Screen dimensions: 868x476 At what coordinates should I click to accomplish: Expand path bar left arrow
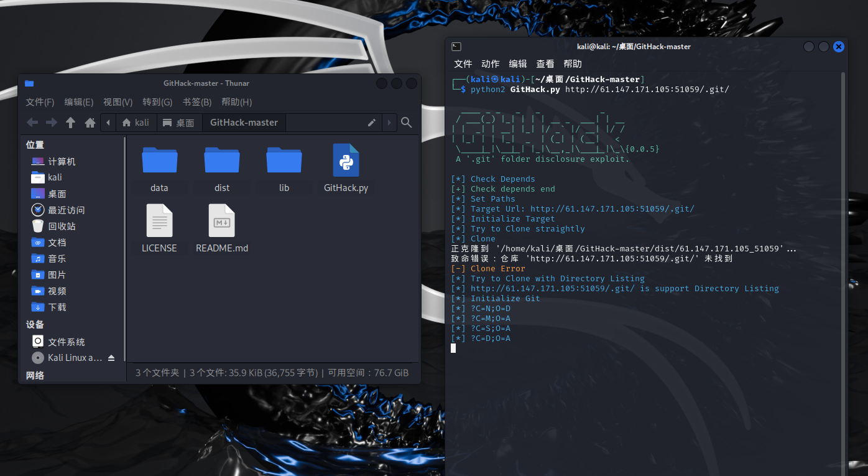(x=108, y=123)
